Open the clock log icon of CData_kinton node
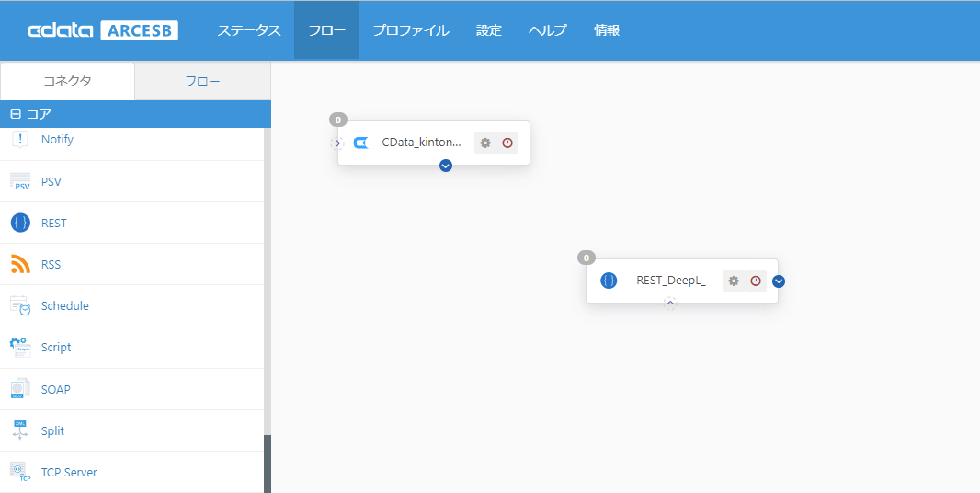 (507, 143)
